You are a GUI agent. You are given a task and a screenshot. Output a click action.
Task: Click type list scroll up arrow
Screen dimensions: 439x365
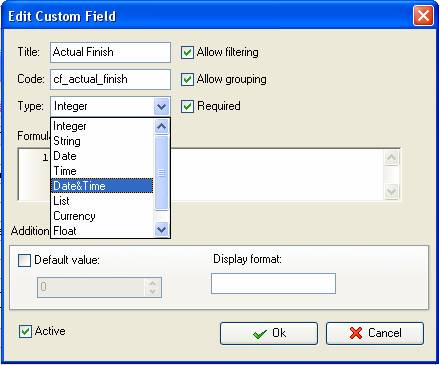pos(162,127)
